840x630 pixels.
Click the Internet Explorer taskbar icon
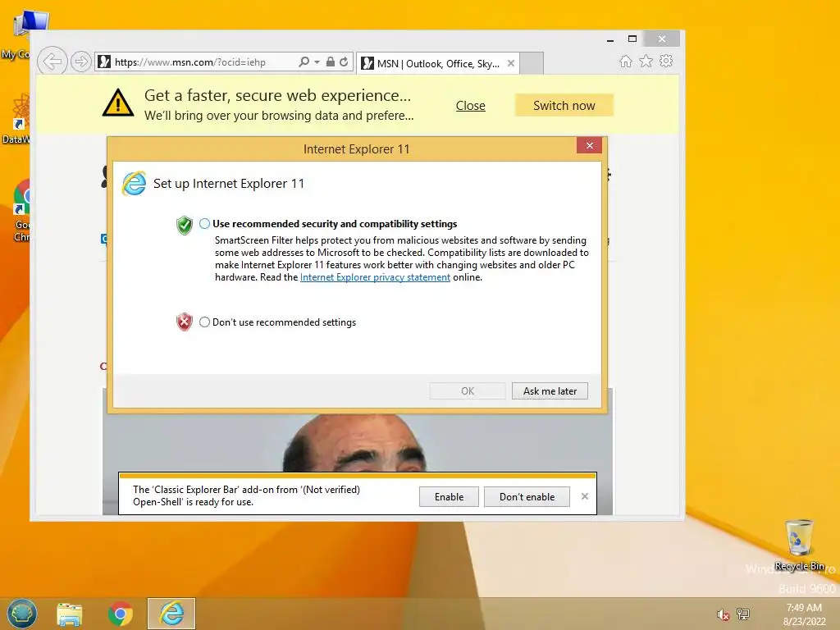point(171,614)
